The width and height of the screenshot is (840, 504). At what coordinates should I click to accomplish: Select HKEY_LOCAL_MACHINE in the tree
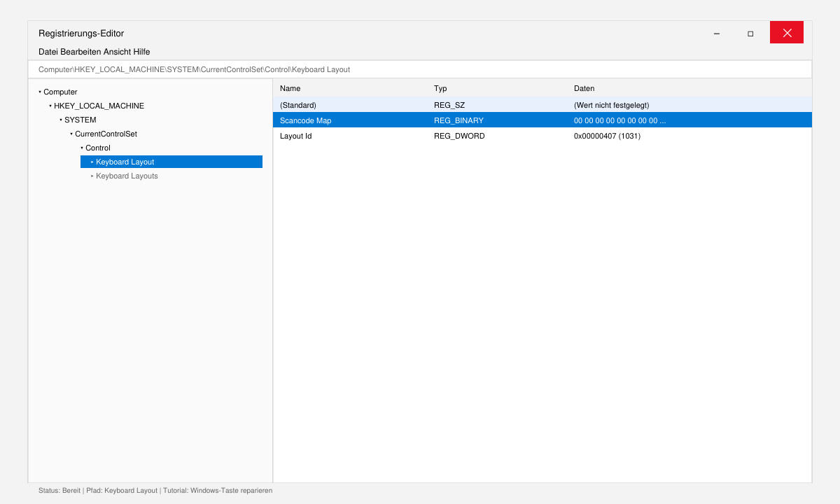coord(99,106)
